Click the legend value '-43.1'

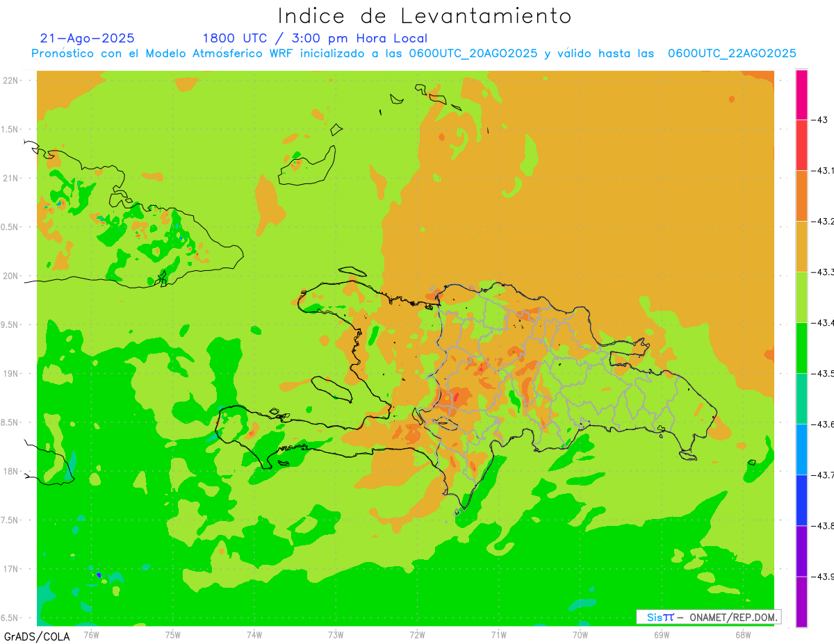[822, 170]
